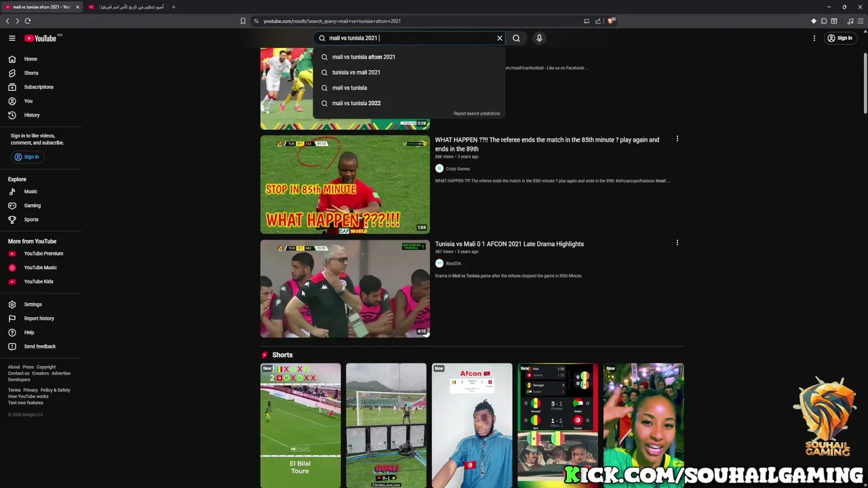Select suggestion 'mali vs tunisia 2022'
Viewport: 868px width, 488px height.
pyautogui.click(x=409, y=103)
